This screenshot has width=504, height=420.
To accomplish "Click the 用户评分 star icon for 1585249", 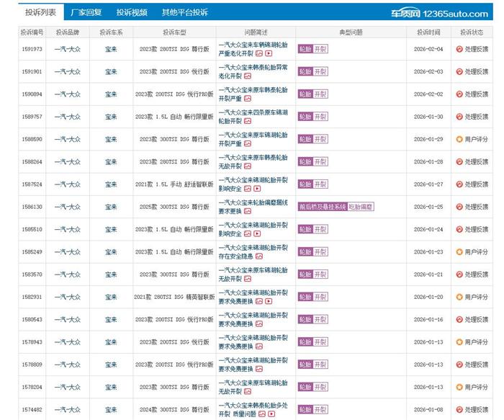I will click(459, 252).
